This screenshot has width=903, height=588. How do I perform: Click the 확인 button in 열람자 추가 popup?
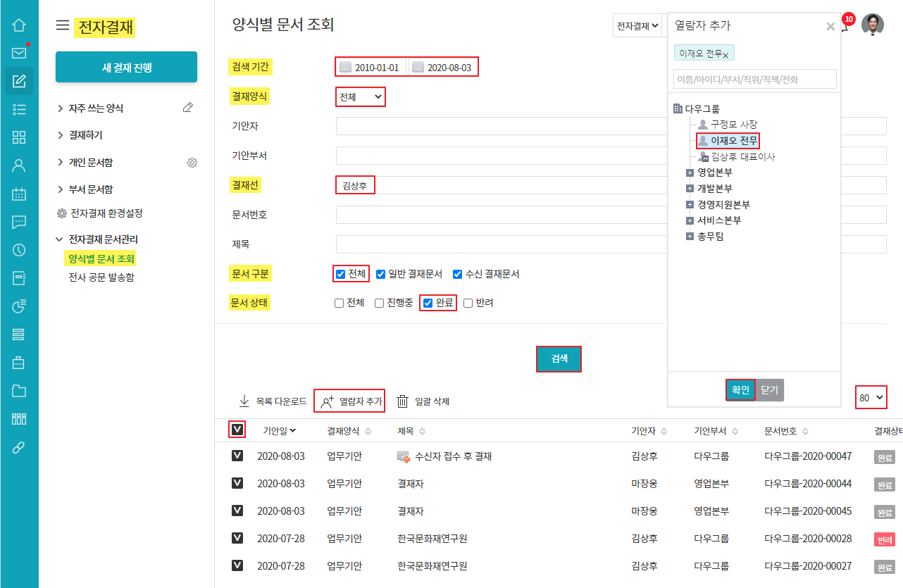tap(740, 389)
